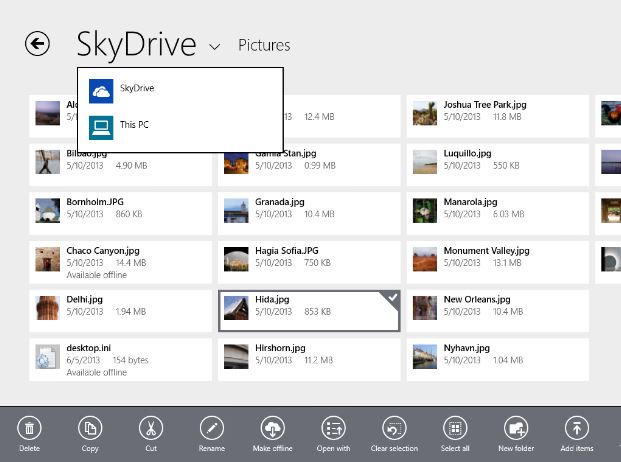Add items with the upload icon

tap(577, 428)
